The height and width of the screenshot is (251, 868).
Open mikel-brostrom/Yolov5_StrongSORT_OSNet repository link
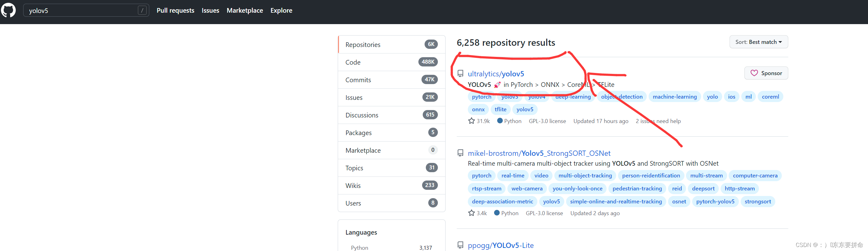coord(539,153)
